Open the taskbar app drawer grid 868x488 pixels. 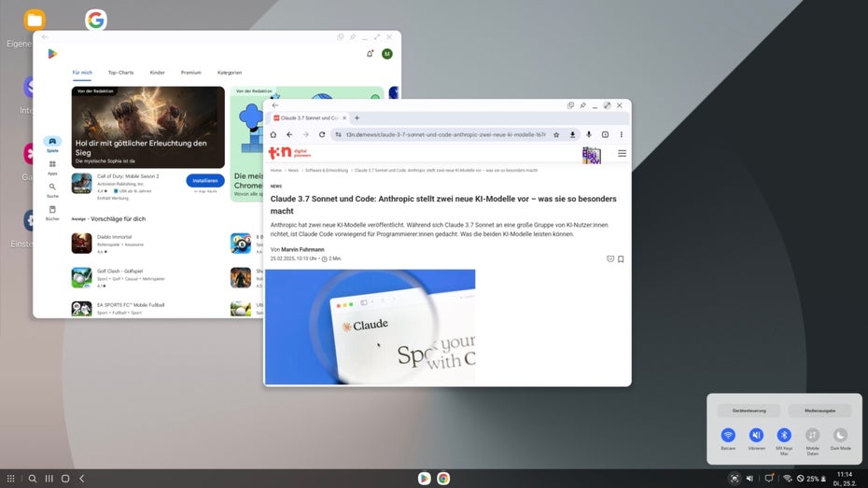click(10, 478)
